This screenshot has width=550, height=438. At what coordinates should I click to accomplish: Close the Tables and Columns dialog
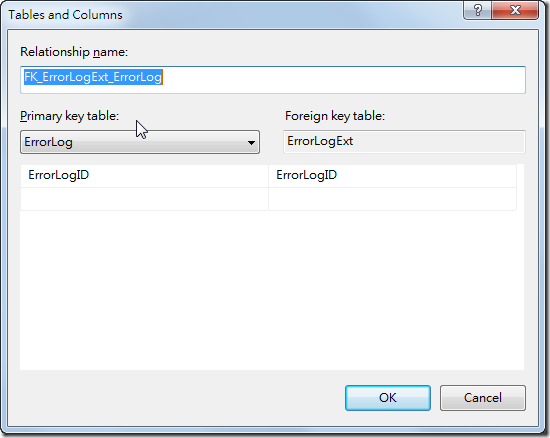pos(515,10)
